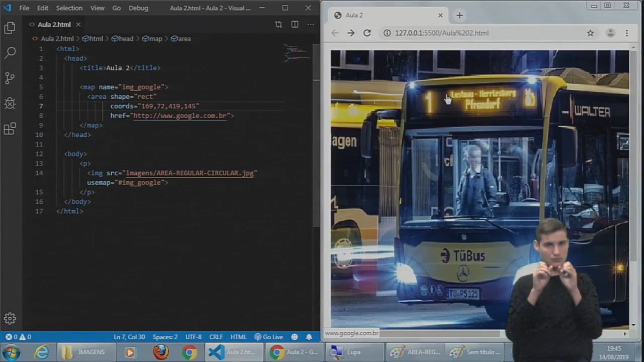The image size is (644, 362).
Task: View site information icon in address bar
Action: click(x=387, y=33)
